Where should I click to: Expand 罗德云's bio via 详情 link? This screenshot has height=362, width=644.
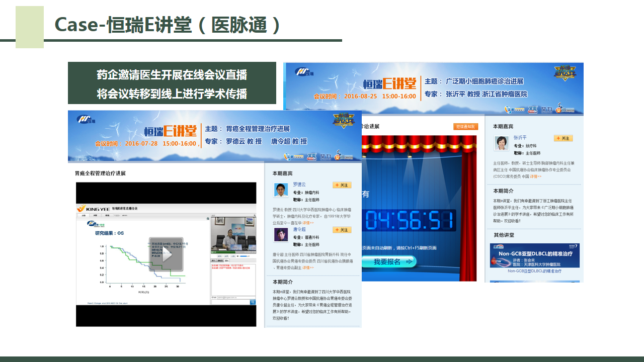click(x=308, y=223)
